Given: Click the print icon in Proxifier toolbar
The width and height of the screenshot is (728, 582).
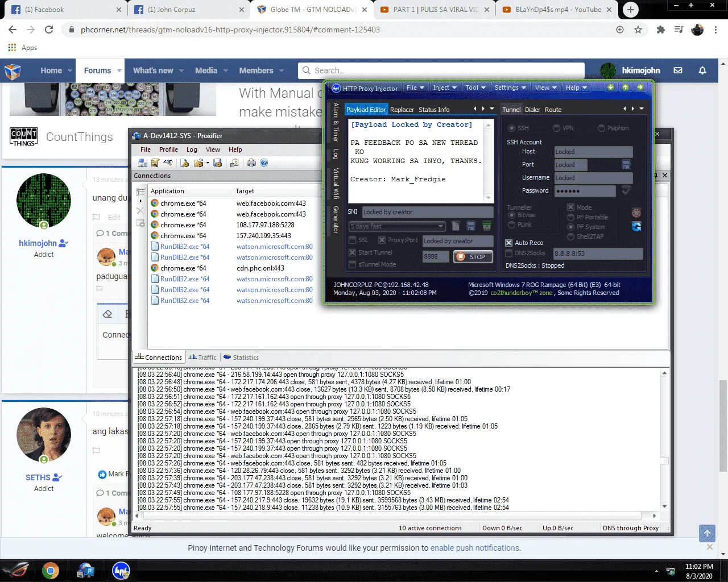Looking at the screenshot, I should (251, 163).
